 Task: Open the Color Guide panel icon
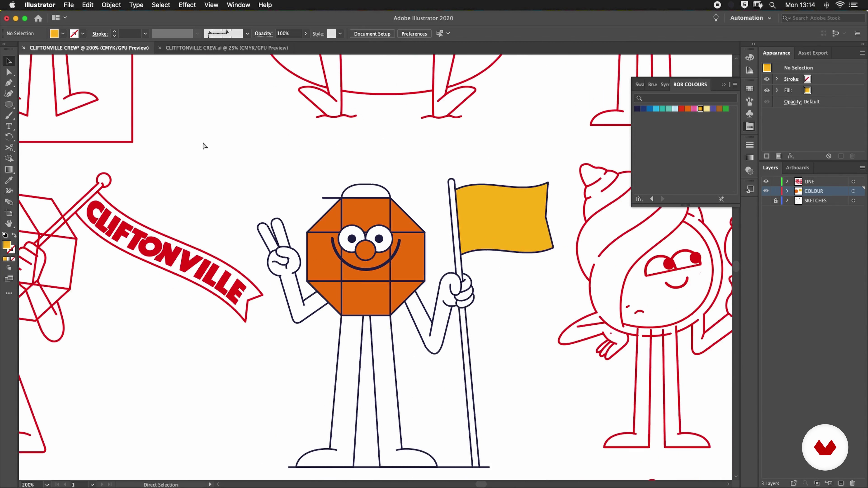[x=750, y=70]
